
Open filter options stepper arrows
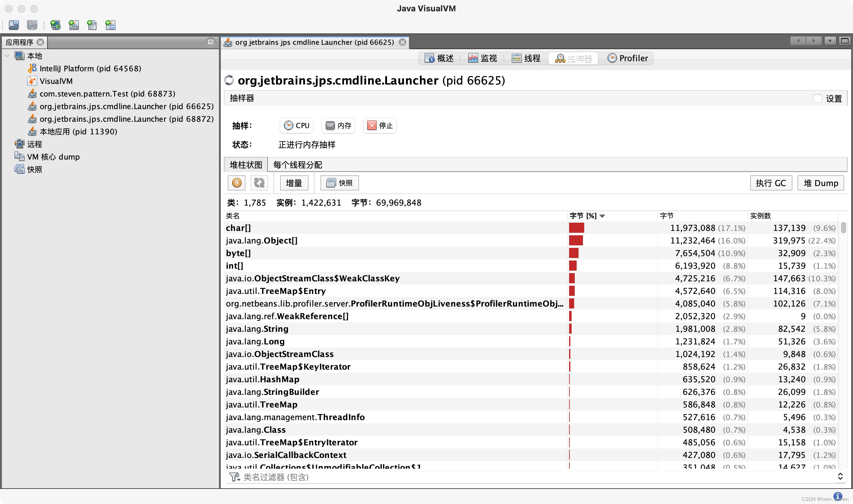click(840, 477)
